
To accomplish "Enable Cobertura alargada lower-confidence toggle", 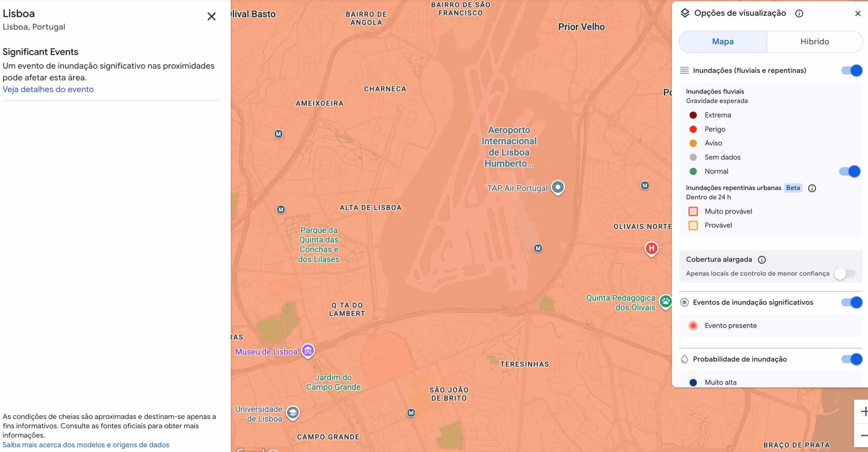I will pyautogui.click(x=845, y=274).
